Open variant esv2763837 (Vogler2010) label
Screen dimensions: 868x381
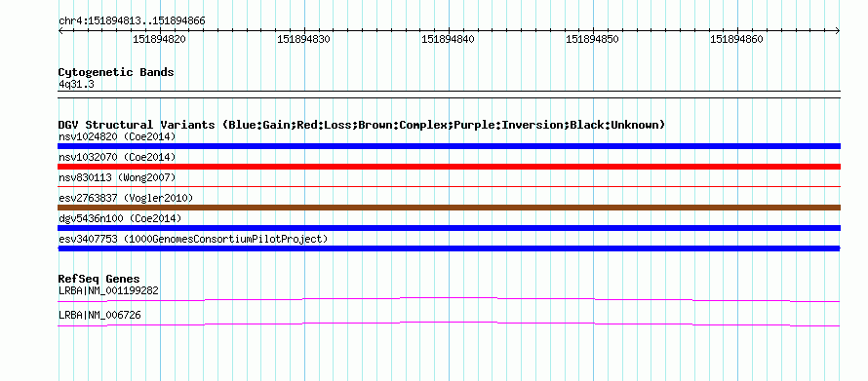(126, 198)
